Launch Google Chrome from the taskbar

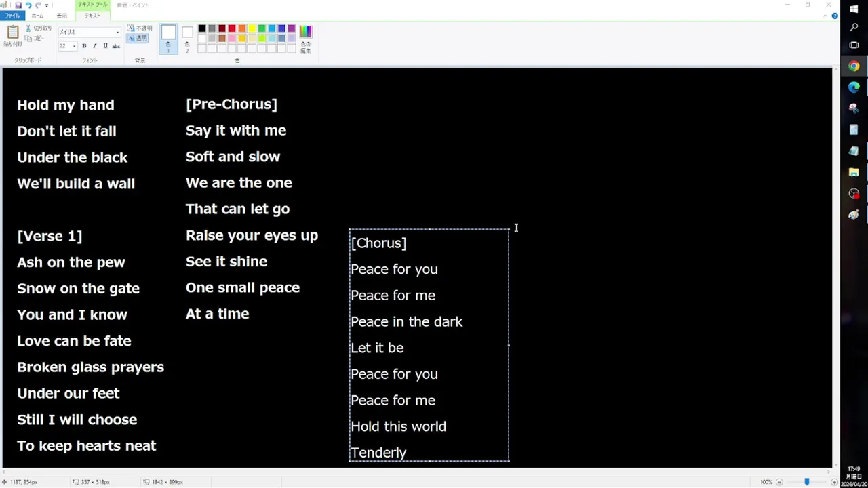[854, 66]
